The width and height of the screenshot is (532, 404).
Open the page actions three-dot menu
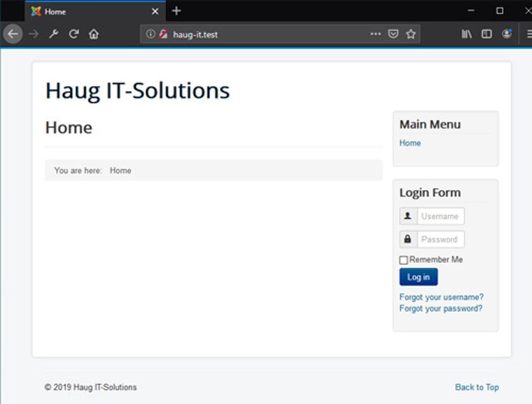pos(376,34)
